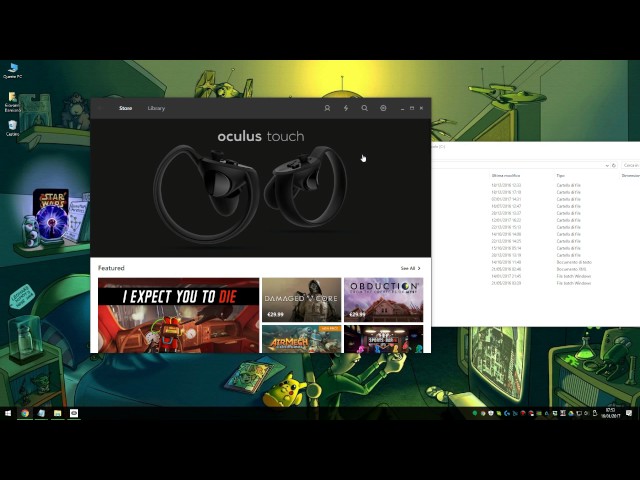This screenshot has width=640, height=480.
Task: Open the AirMech game tile
Action: 301,339
